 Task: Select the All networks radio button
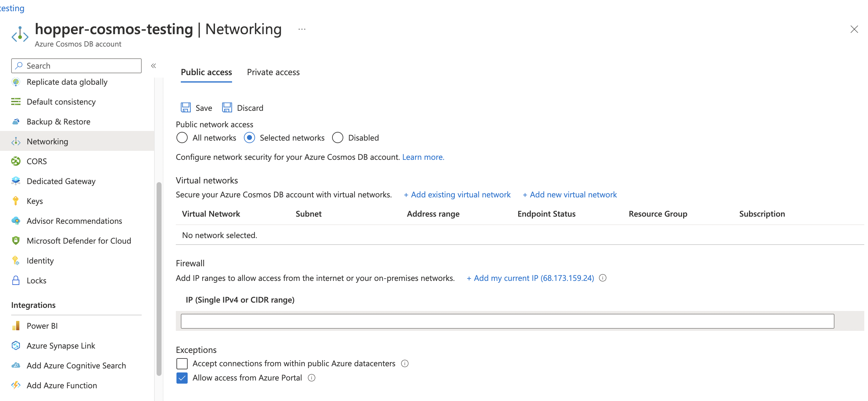point(181,138)
